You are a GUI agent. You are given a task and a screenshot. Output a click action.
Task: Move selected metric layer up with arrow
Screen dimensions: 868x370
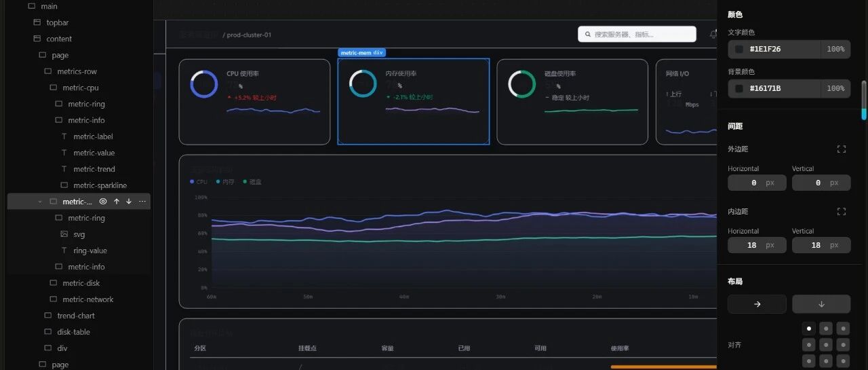(x=116, y=202)
